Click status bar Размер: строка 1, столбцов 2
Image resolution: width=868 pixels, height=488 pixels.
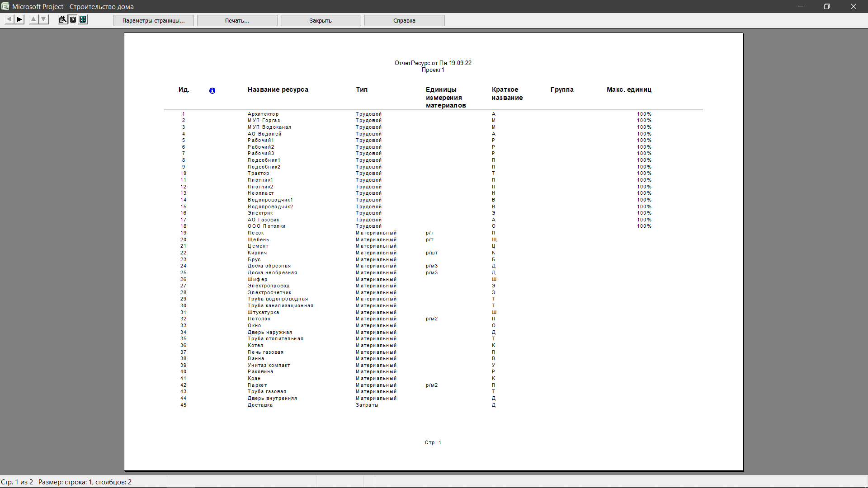(x=85, y=482)
